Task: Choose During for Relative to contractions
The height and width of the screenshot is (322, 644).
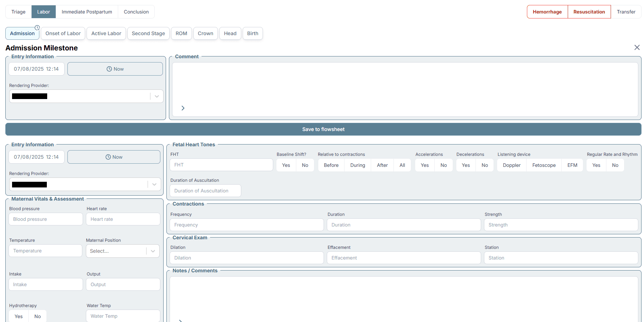Action: pyautogui.click(x=357, y=165)
